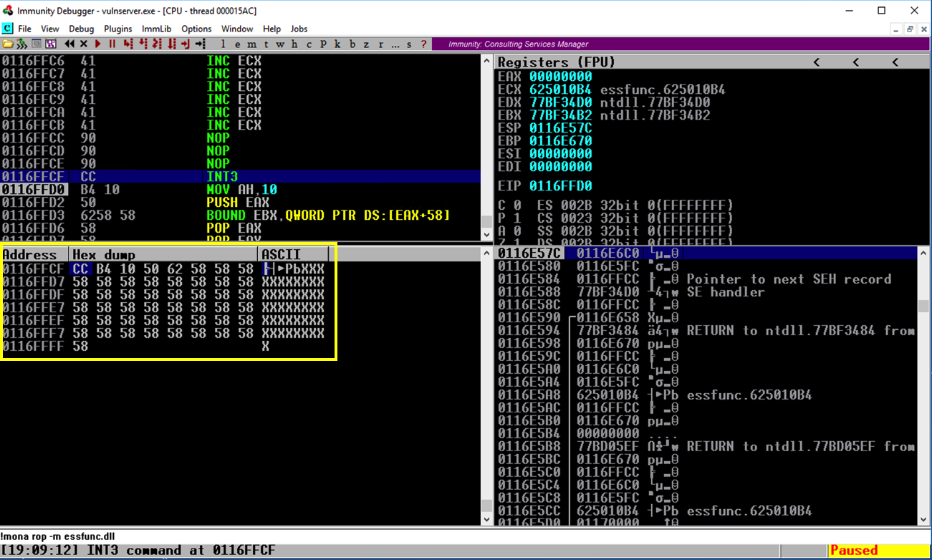Open the Help menu

[x=272, y=29]
